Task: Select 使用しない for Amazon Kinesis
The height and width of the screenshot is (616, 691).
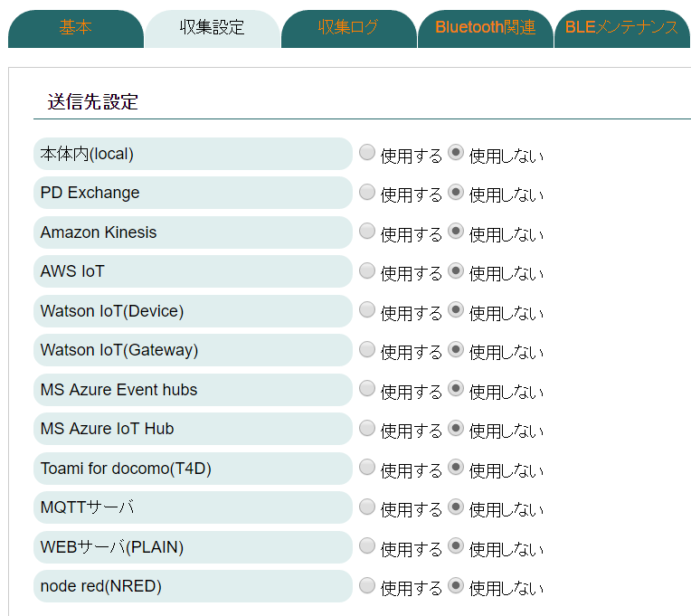Action: coord(456,231)
